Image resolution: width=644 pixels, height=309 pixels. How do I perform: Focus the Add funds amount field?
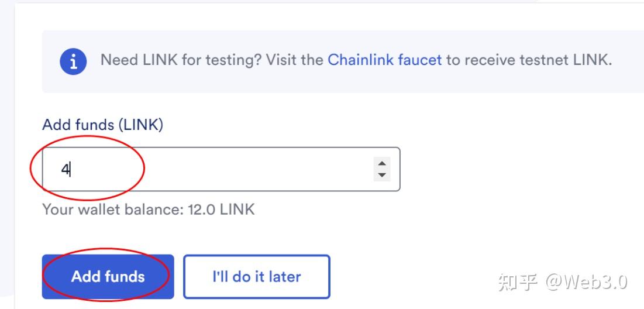(221, 169)
